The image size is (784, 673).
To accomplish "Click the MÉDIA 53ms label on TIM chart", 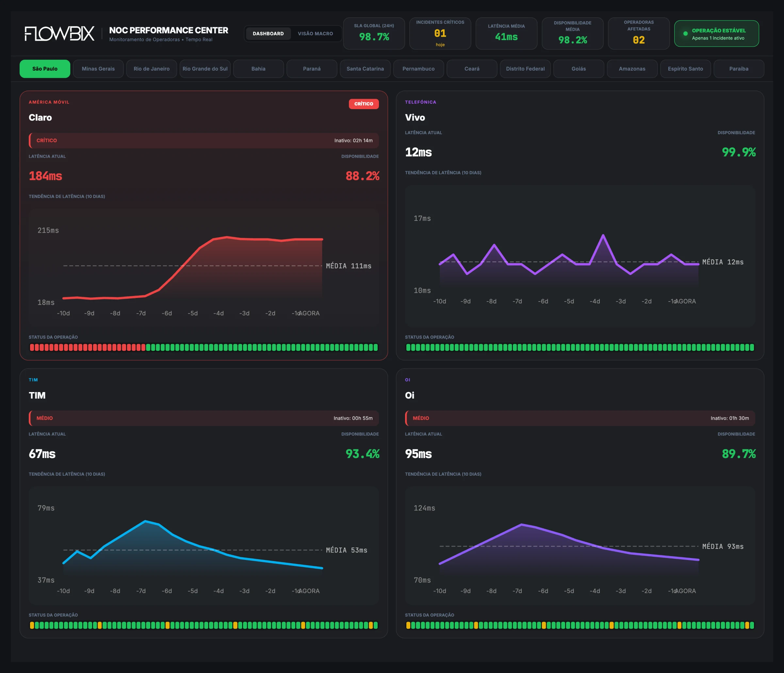I will click(347, 550).
